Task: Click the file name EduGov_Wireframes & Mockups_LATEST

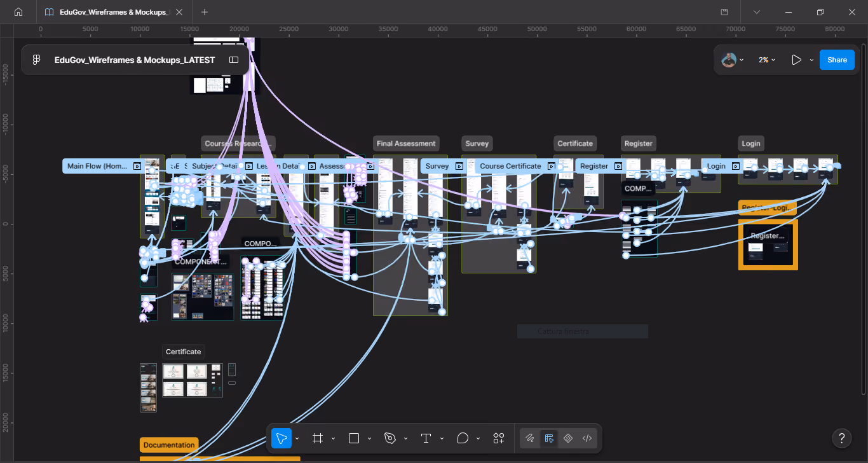Action: (x=135, y=60)
